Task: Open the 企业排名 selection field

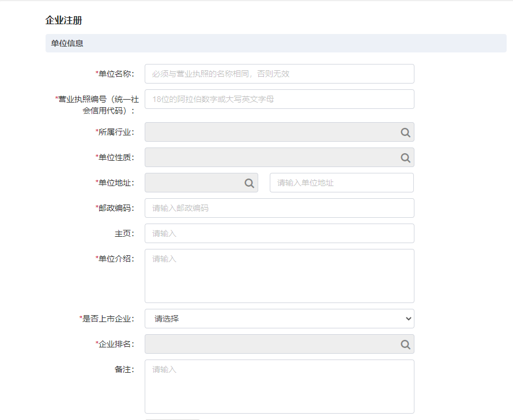Action: click(x=271, y=345)
